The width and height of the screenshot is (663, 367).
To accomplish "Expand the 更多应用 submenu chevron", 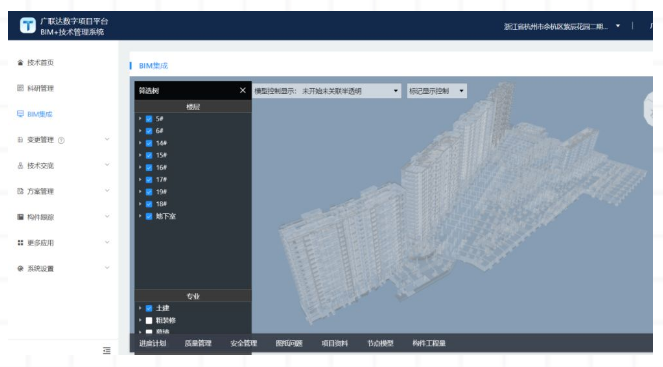I will tap(107, 242).
